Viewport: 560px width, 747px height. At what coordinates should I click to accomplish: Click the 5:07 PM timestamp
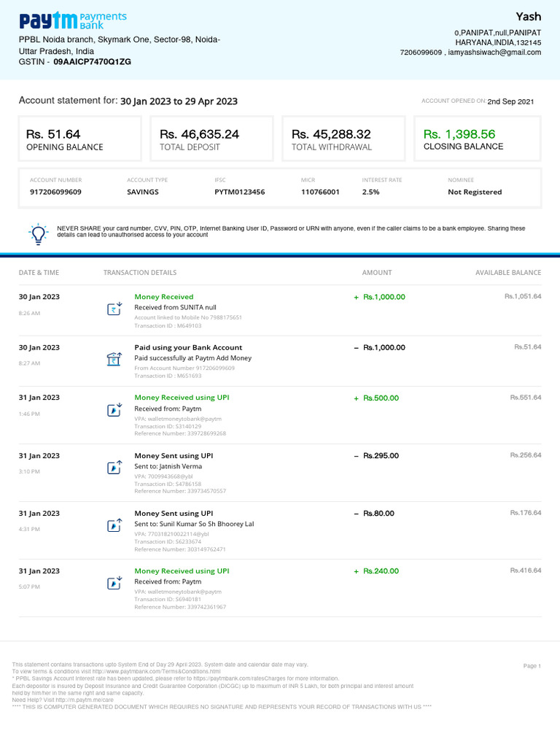point(29,587)
